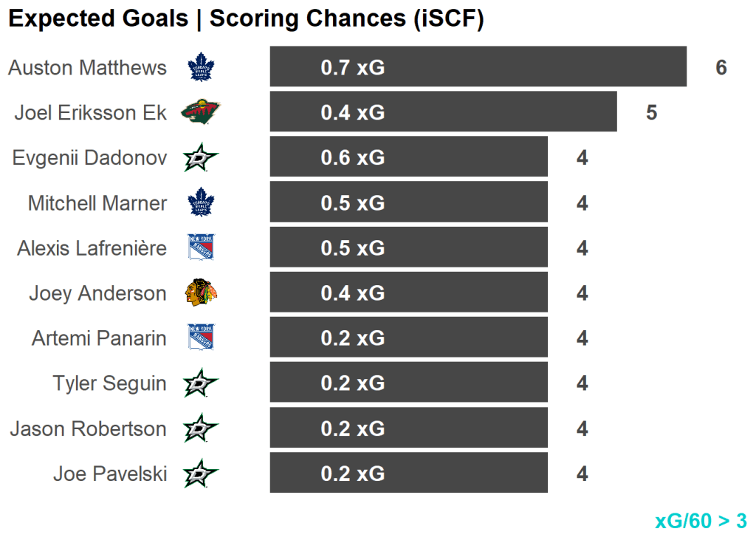Click the Dallas Stars logo beside Jason Robertson
This screenshot has width=756, height=540.
[201, 428]
